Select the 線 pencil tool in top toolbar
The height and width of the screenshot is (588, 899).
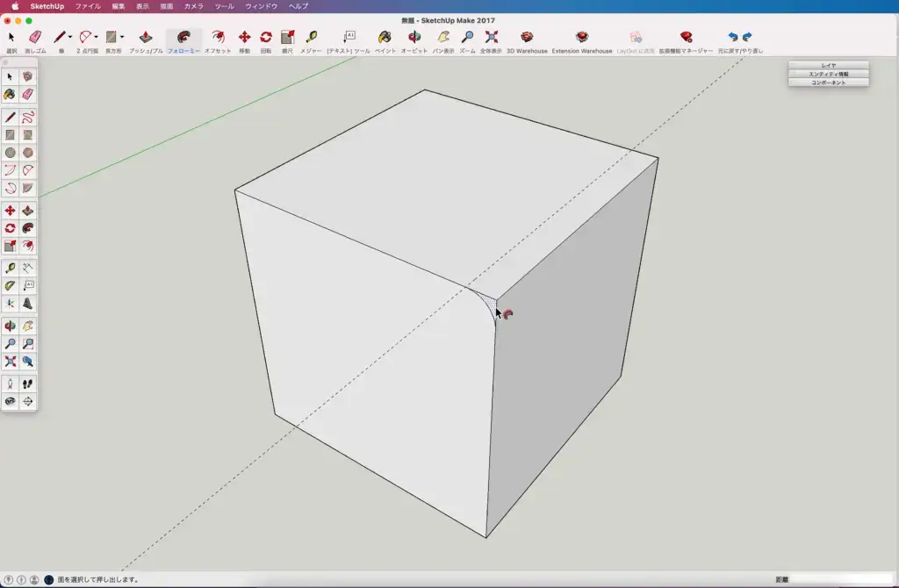(59, 37)
